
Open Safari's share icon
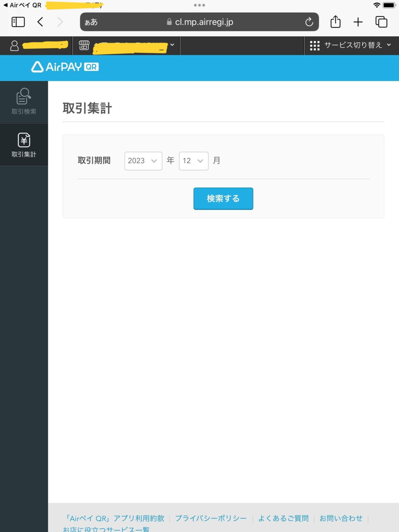(335, 21)
